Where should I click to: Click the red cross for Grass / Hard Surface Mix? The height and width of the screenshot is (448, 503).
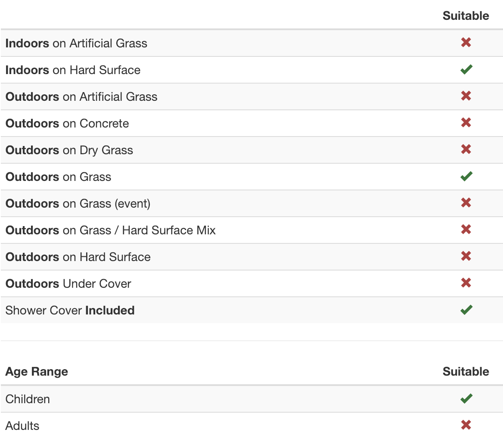pos(466,229)
